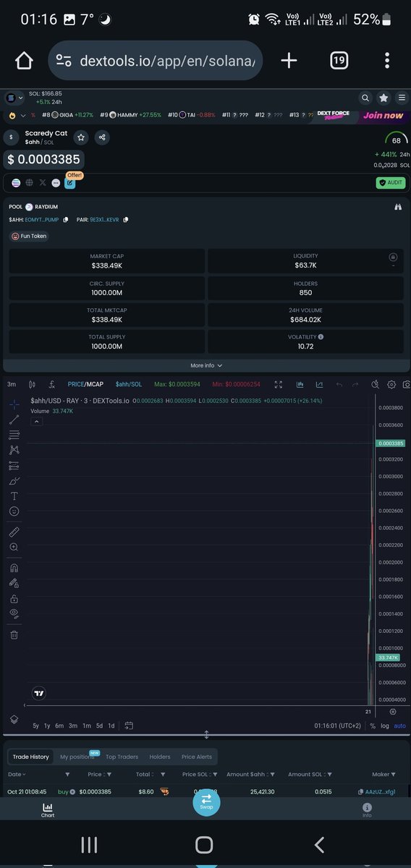Focus the browser address bar
Screen dimensions: 411x868
tap(155, 61)
